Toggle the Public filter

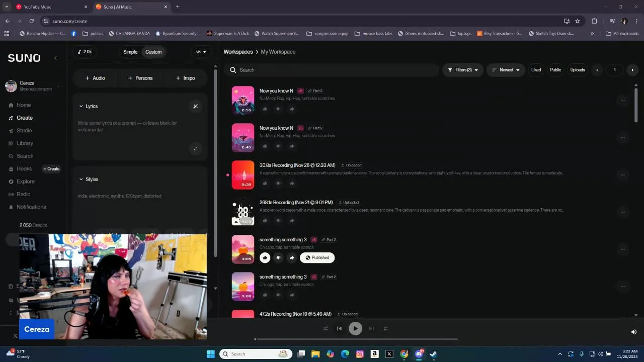click(x=555, y=70)
